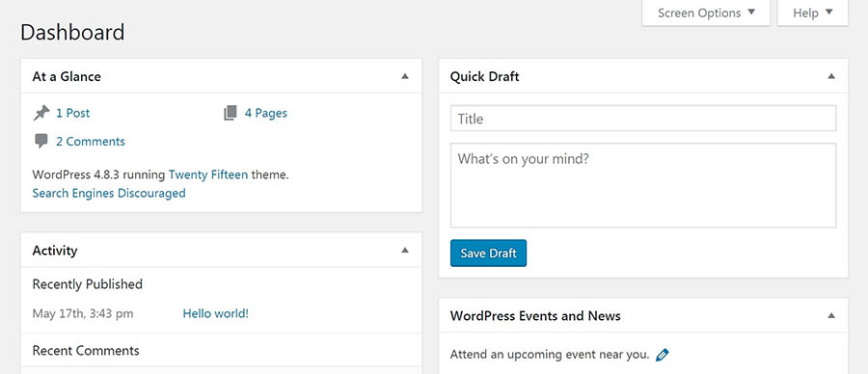Screen dimensions: 868x374
Task: Click the Search Engines Discouraged link
Action: 109,193
